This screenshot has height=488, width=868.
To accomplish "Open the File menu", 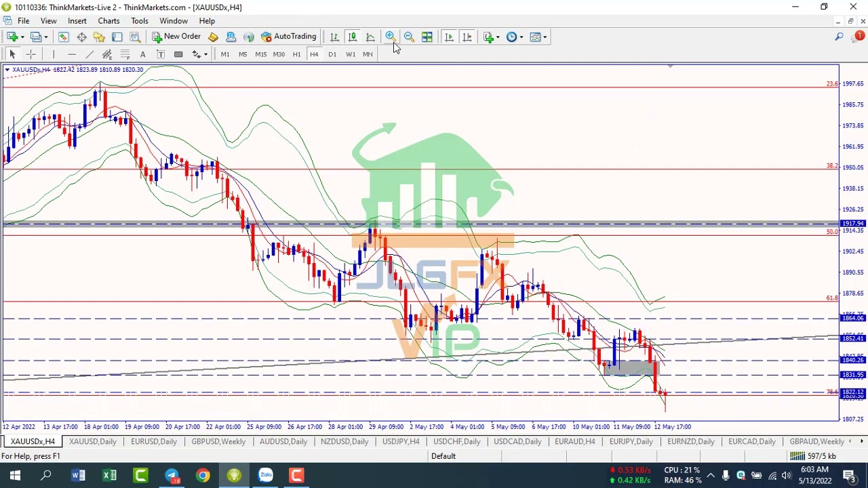I will click(23, 21).
